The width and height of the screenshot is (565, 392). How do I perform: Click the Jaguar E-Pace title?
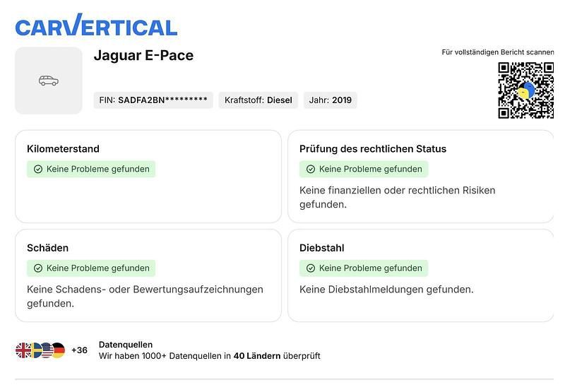143,55
